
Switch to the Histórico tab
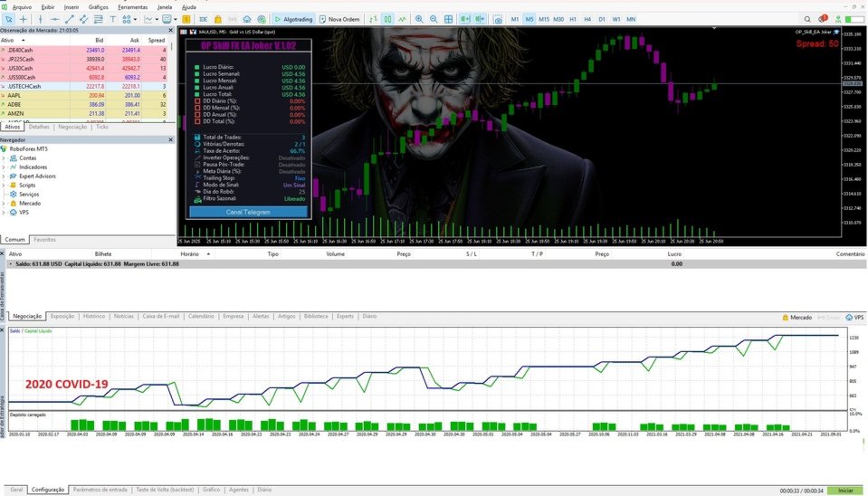click(93, 316)
